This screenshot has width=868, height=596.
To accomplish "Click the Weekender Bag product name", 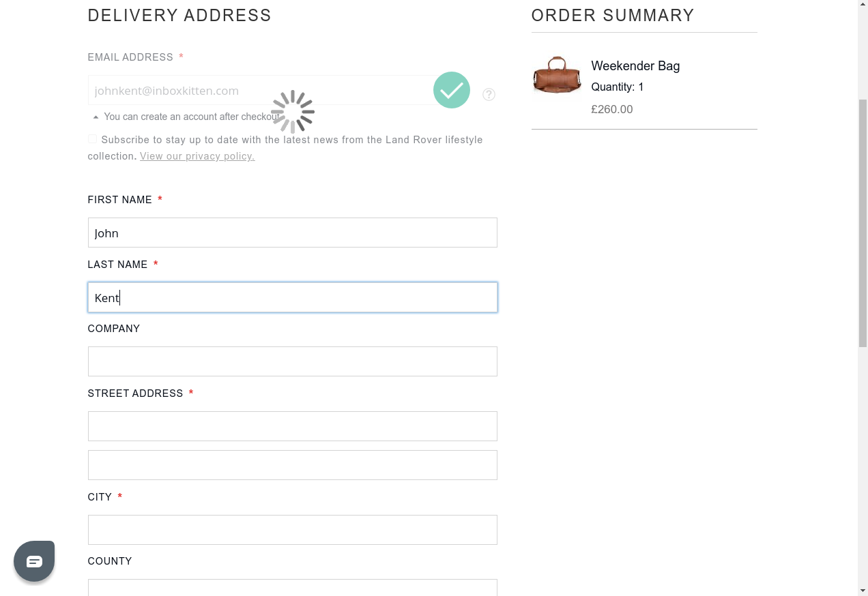I will click(x=635, y=66).
